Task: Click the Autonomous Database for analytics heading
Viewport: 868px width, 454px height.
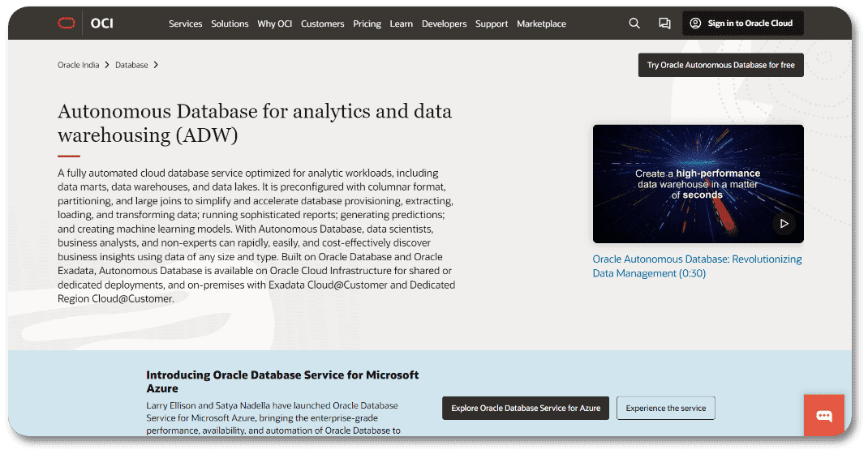Action: coord(255,122)
